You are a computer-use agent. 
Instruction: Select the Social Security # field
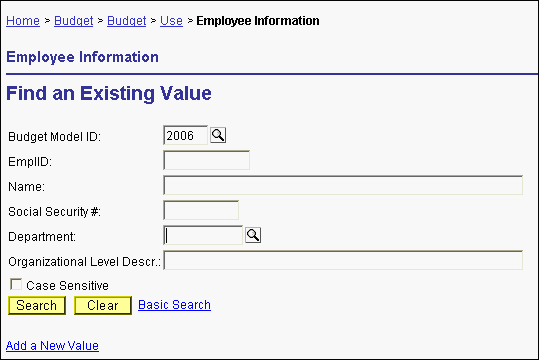tap(201, 210)
